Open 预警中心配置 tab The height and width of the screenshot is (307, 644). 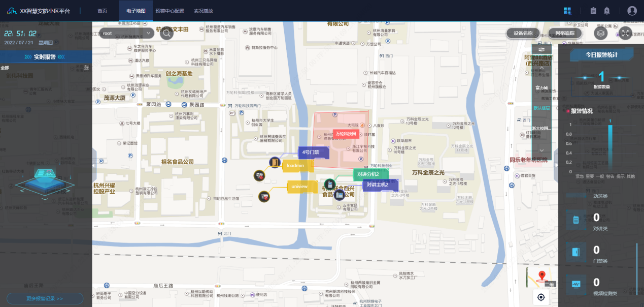(x=170, y=11)
